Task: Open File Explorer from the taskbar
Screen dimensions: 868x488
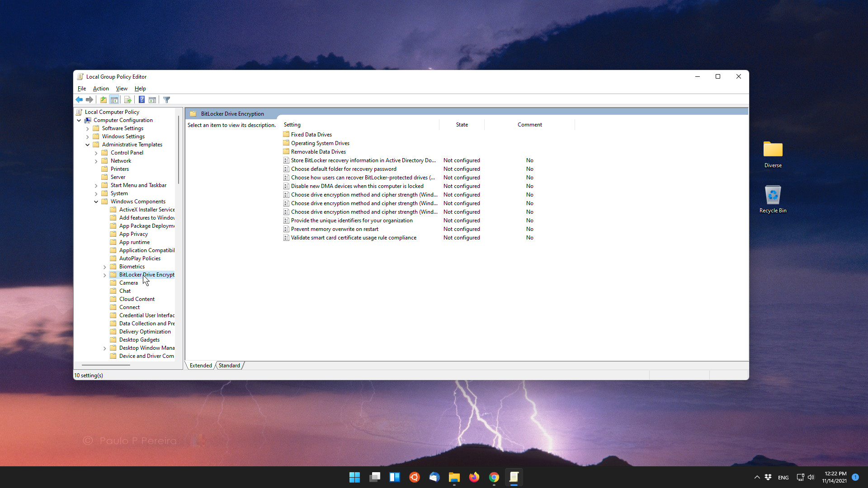Action: [454, 477]
